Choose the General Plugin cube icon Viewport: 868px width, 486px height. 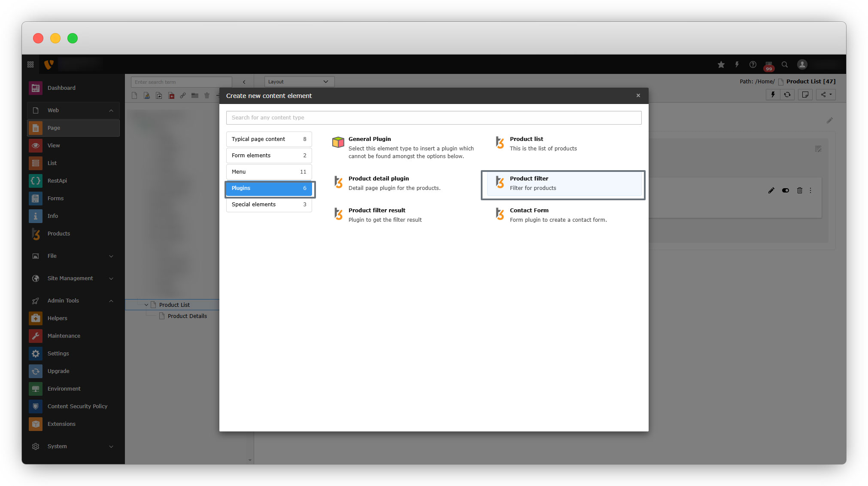[338, 142]
